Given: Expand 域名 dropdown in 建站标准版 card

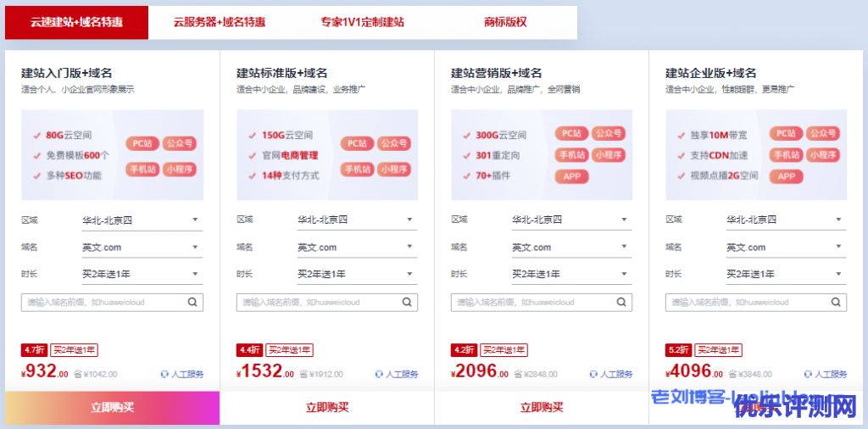Looking at the screenshot, I should click(356, 248).
